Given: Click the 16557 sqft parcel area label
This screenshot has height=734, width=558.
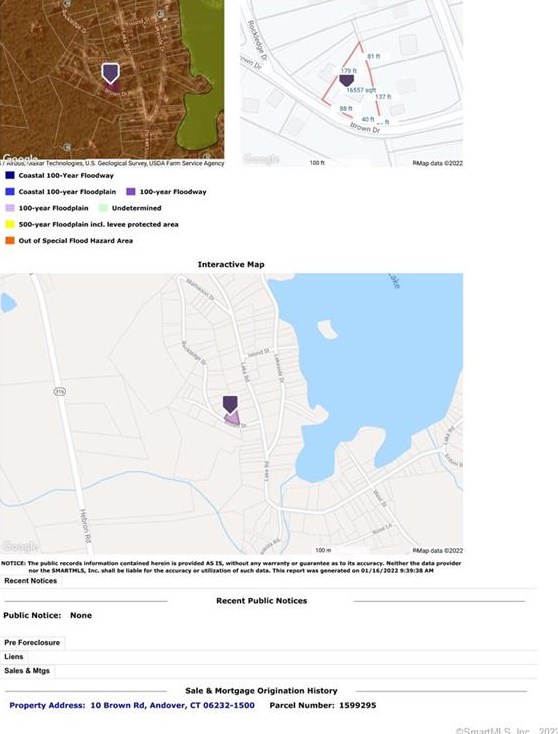Looking at the screenshot, I should 361,90.
